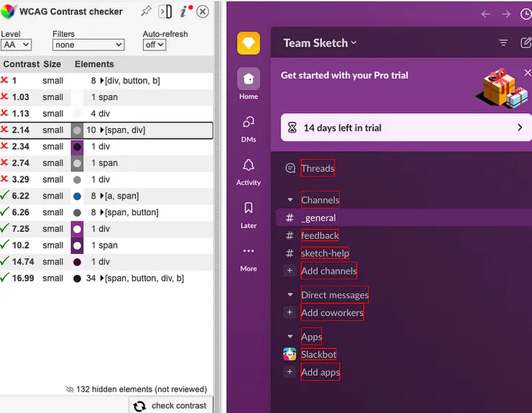Image resolution: width=532 pixels, height=413 pixels.
Task: Collapse the Channels section
Action: click(x=290, y=200)
